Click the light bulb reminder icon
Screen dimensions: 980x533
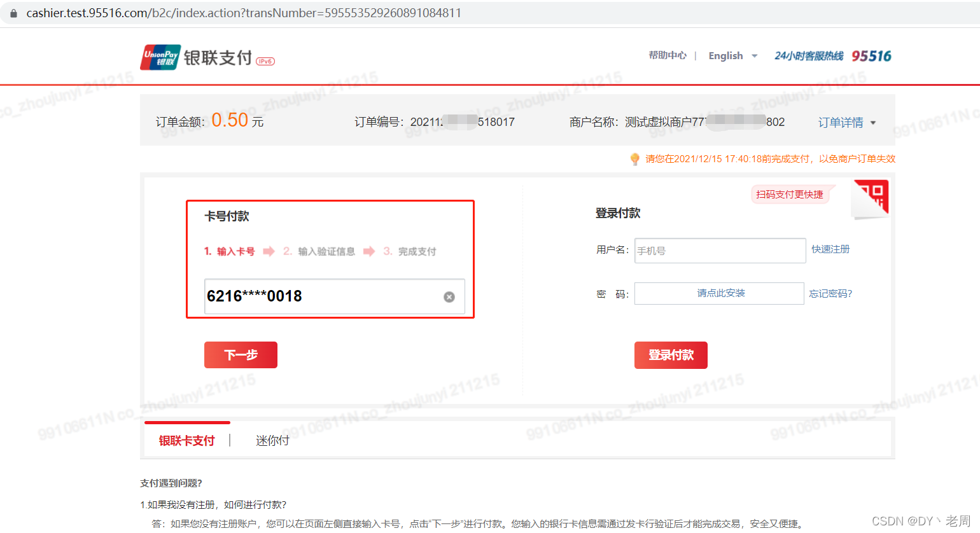(x=634, y=159)
